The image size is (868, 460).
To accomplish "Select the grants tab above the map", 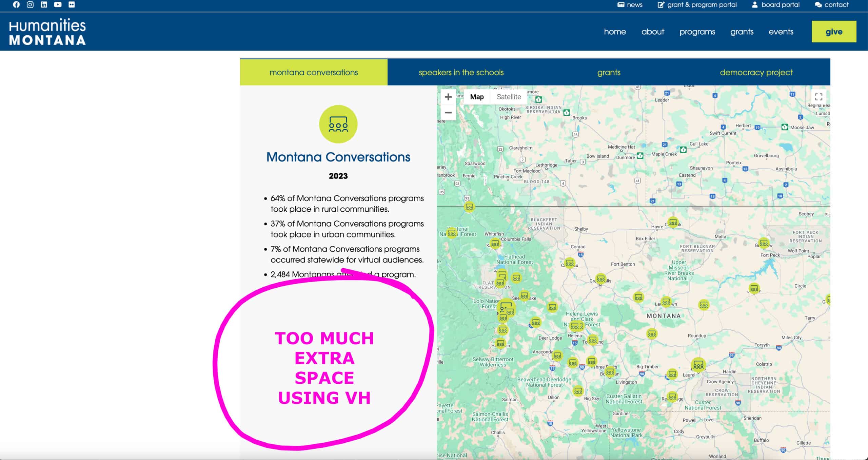I will coord(609,72).
